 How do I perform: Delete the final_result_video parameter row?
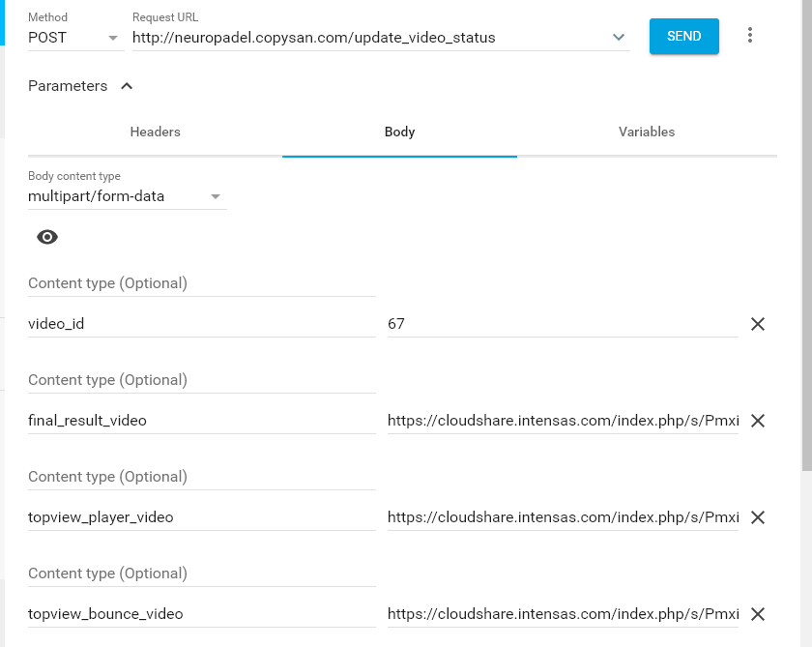pyautogui.click(x=758, y=421)
